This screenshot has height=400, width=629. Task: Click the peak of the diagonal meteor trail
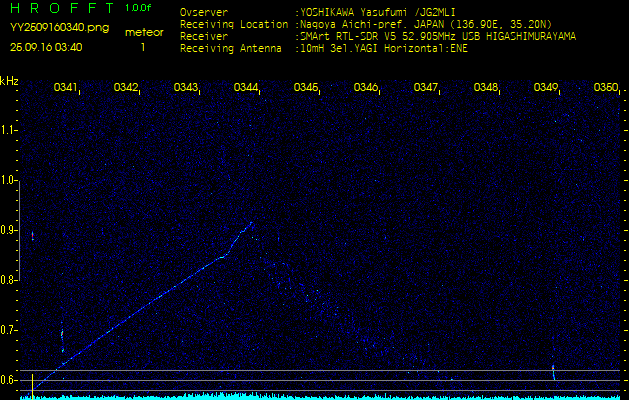tap(251, 224)
